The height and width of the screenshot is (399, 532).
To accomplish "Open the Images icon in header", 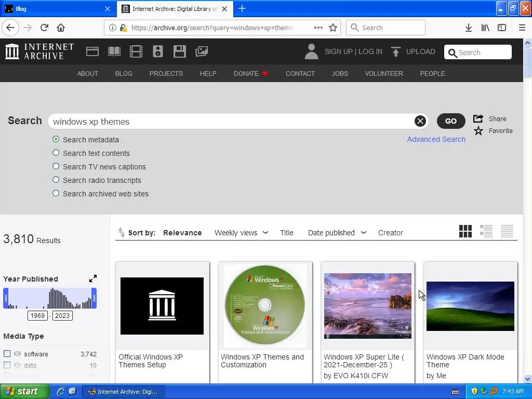I will pyautogui.click(x=202, y=51).
